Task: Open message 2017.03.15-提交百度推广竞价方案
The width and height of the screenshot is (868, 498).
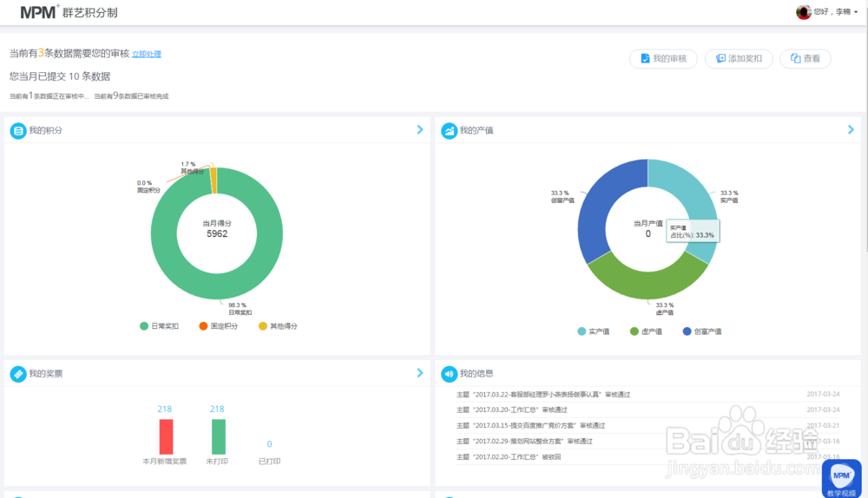Action: coord(530,425)
